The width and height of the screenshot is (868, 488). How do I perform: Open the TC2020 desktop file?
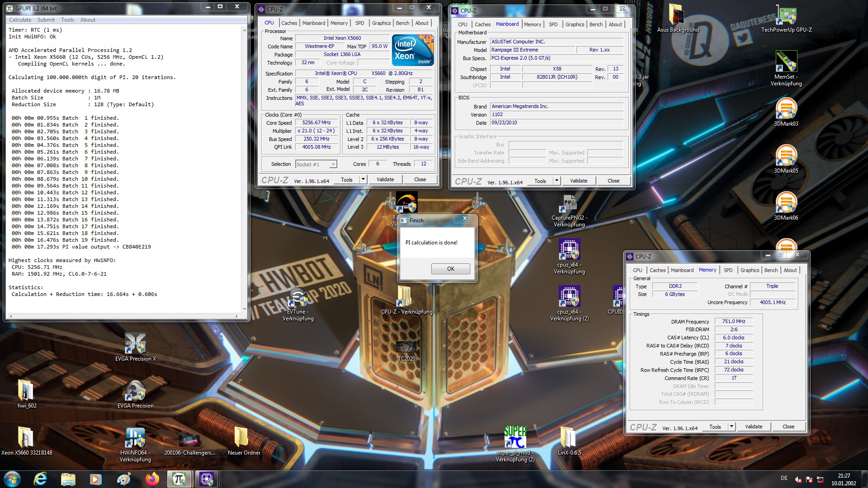point(406,351)
